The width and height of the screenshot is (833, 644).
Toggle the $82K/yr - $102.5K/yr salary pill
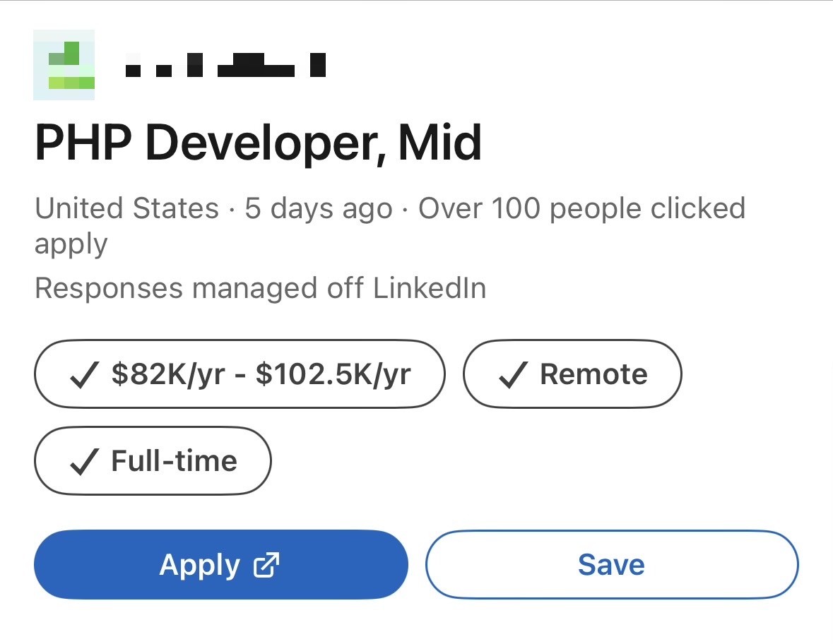tap(240, 374)
